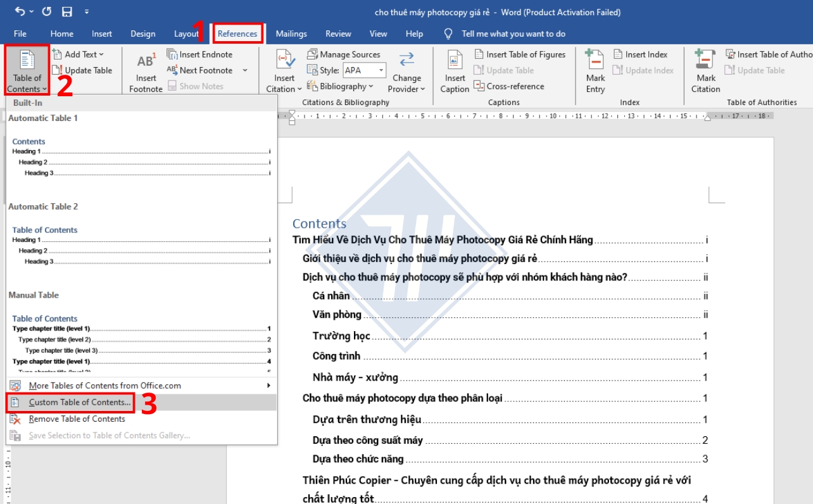Click the Mark Citation icon

click(705, 61)
